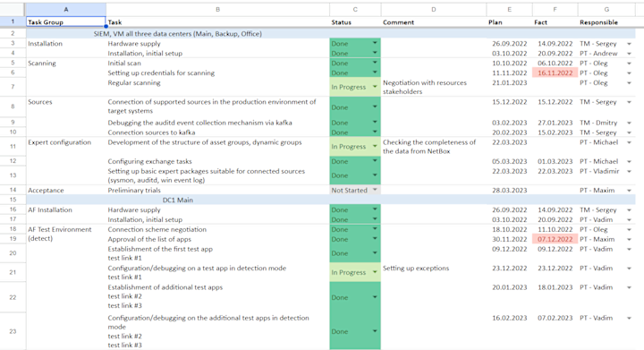Select the SIEM, VM all three data centers row
This screenshot has height=350, width=644.
point(331,34)
